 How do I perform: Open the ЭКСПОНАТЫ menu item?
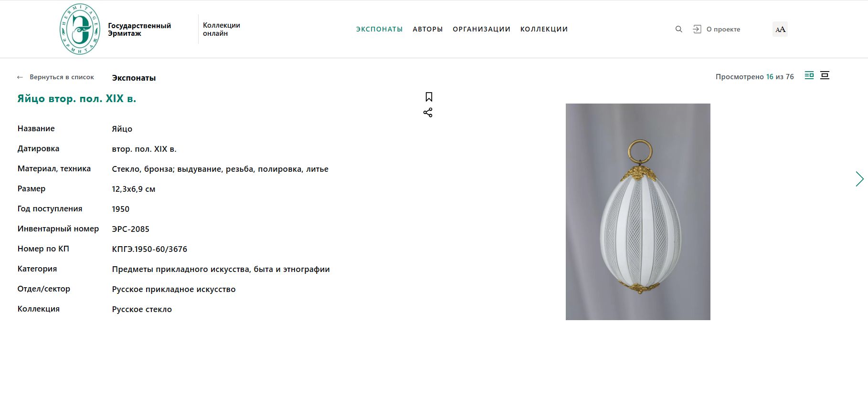click(380, 29)
